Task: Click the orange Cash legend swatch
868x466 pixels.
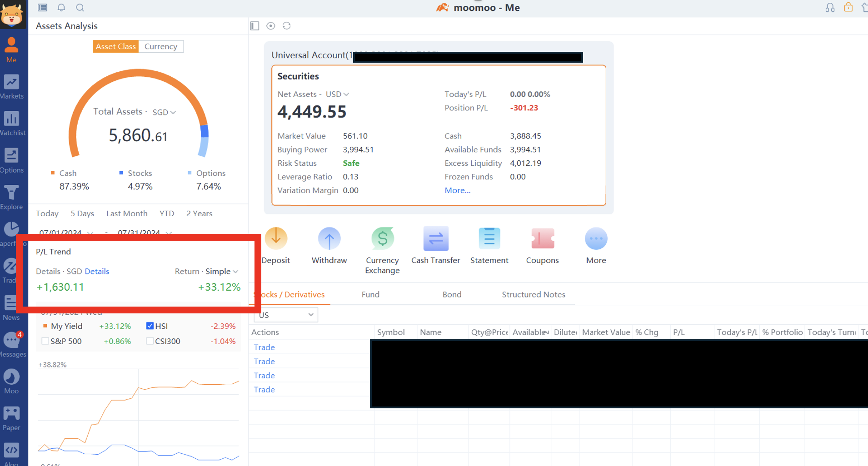Action: pyautogui.click(x=53, y=173)
